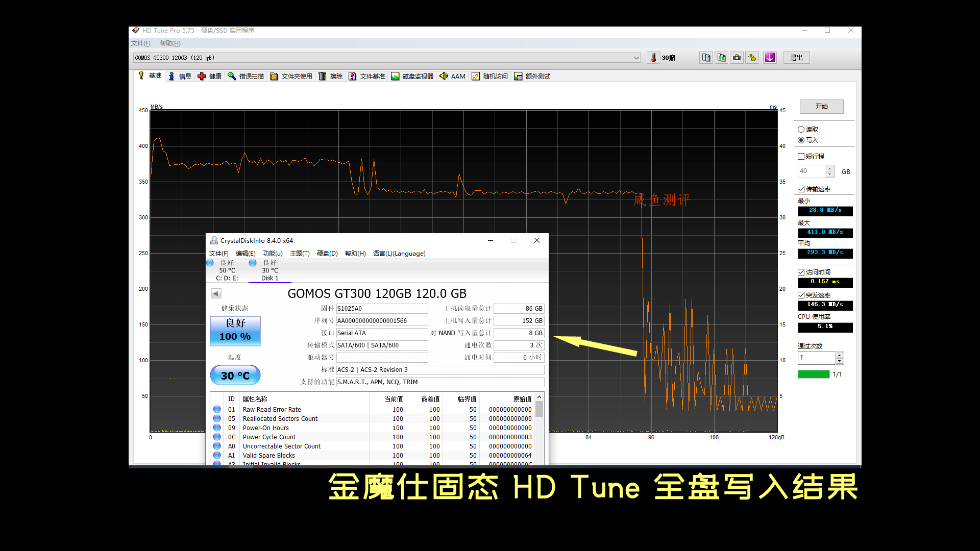Click the blue status dot for Power Cycle Count
The width and height of the screenshot is (980, 551).
coord(217,437)
